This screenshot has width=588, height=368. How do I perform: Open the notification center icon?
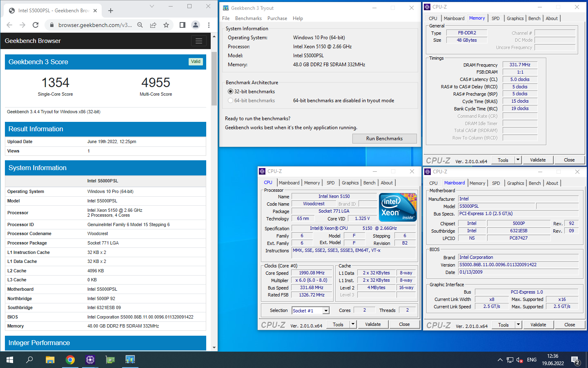click(x=575, y=360)
